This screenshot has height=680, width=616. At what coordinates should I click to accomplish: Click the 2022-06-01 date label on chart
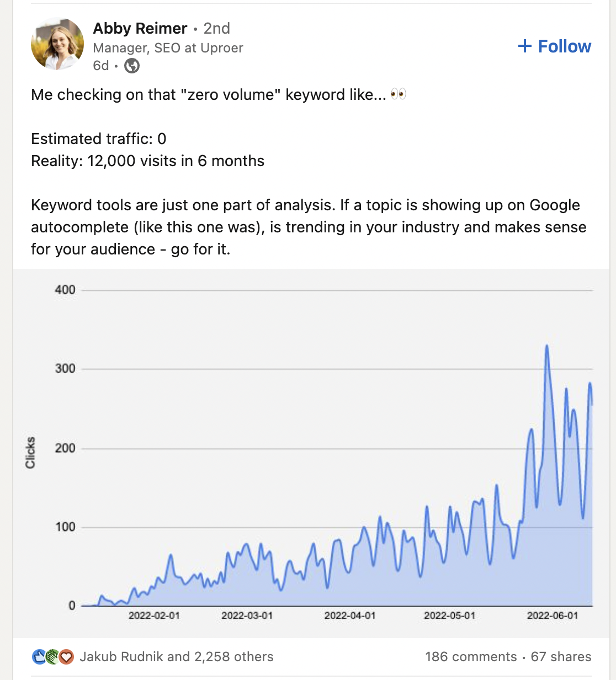coord(553,615)
